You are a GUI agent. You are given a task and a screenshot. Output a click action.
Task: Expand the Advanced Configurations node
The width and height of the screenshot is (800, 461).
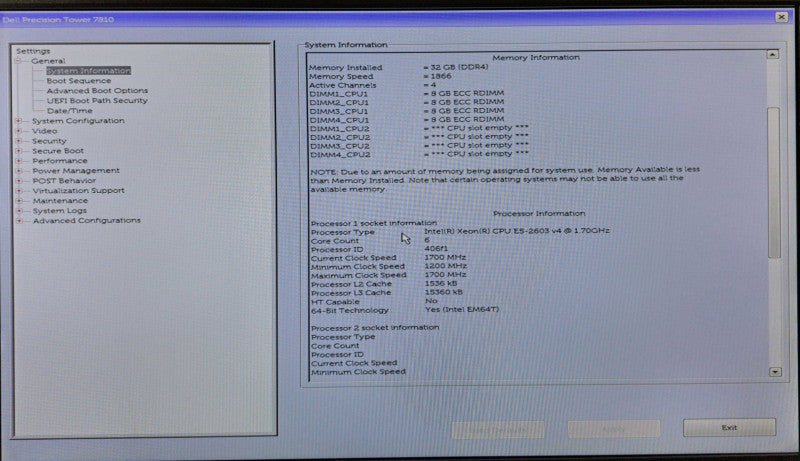pyautogui.click(x=19, y=221)
